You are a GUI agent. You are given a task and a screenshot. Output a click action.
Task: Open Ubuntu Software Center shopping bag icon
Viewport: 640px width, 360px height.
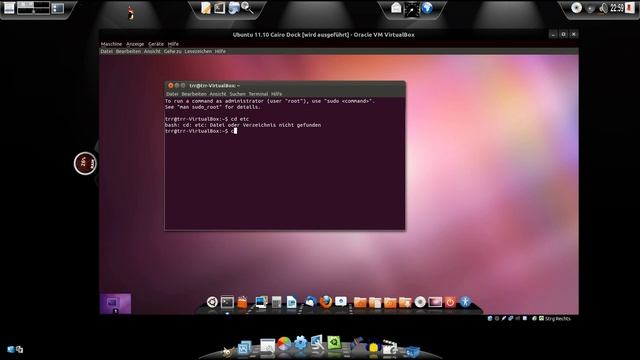pos(242,302)
